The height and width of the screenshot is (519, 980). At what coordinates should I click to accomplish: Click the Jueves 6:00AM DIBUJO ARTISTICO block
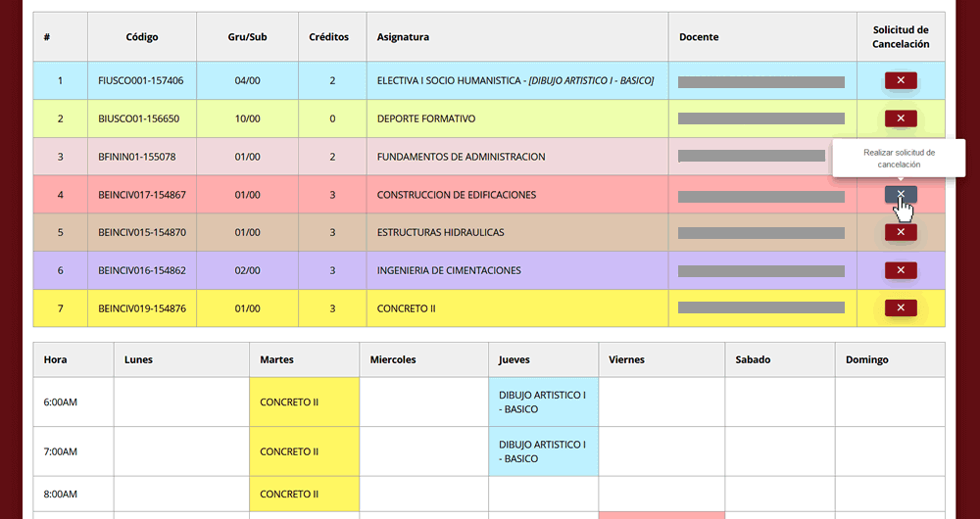[543, 401]
